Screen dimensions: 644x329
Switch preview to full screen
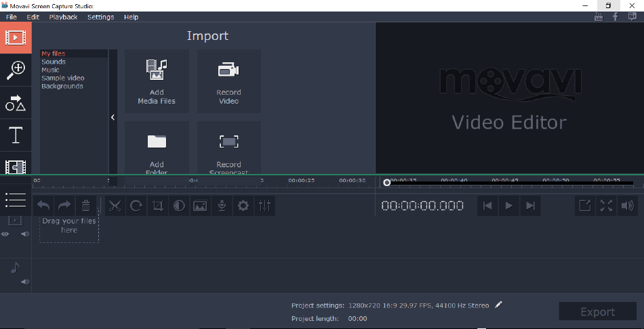606,206
